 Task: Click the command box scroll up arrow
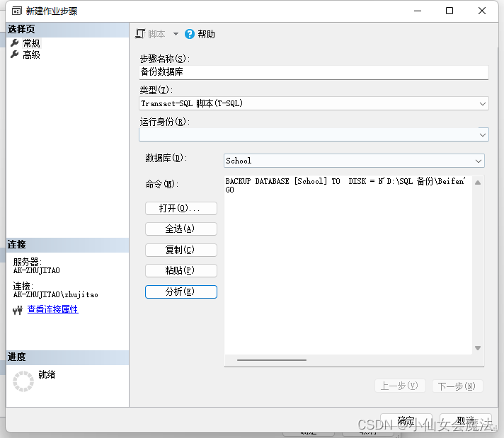478,183
